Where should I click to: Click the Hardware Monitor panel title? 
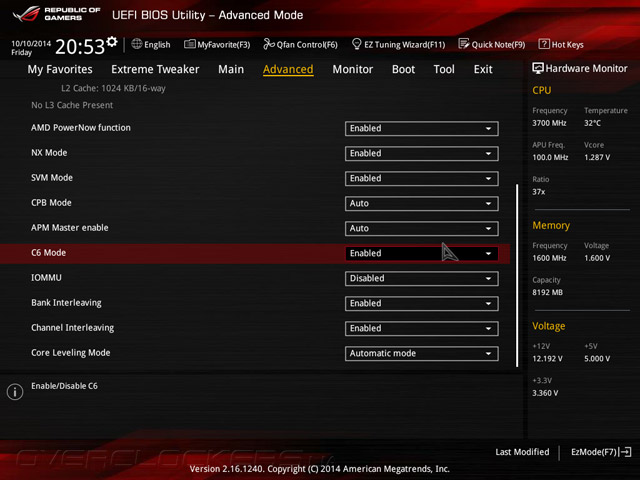tap(586, 69)
